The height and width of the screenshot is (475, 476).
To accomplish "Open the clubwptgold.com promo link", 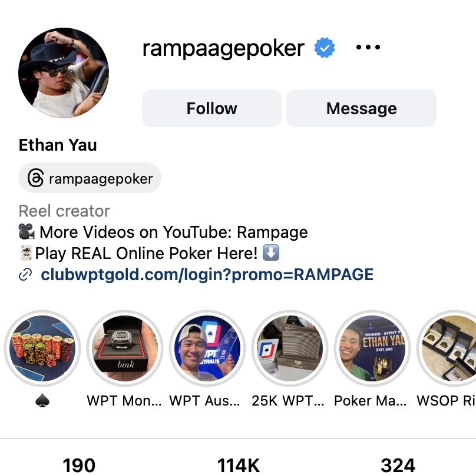I will 207,274.
